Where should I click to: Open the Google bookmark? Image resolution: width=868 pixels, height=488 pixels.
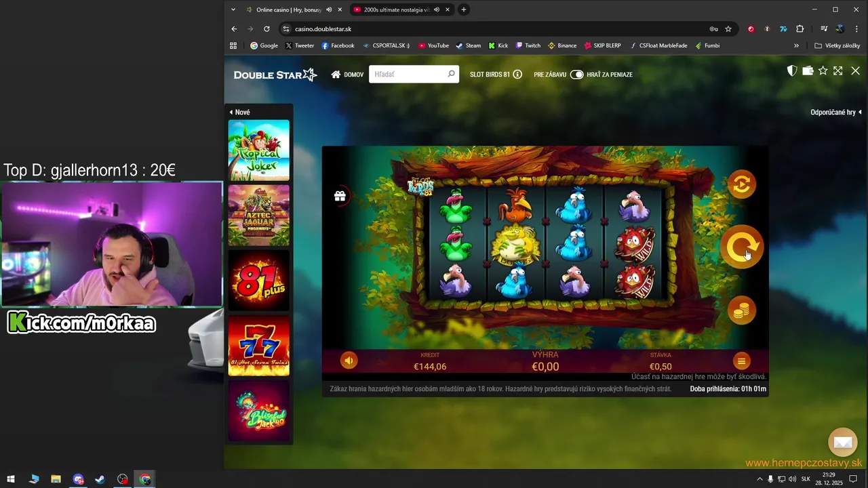point(264,45)
